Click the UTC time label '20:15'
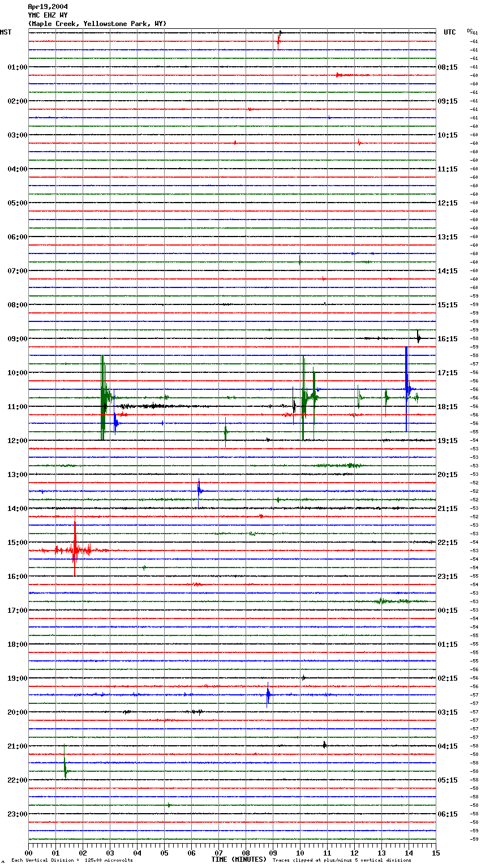The width and height of the screenshot is (481, 868). point(448,475)
